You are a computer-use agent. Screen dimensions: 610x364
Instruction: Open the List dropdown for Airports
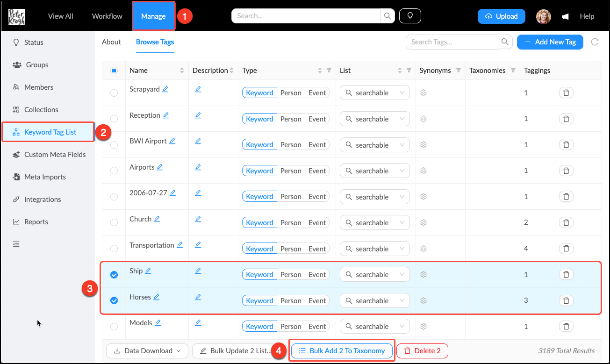(374, 171)
